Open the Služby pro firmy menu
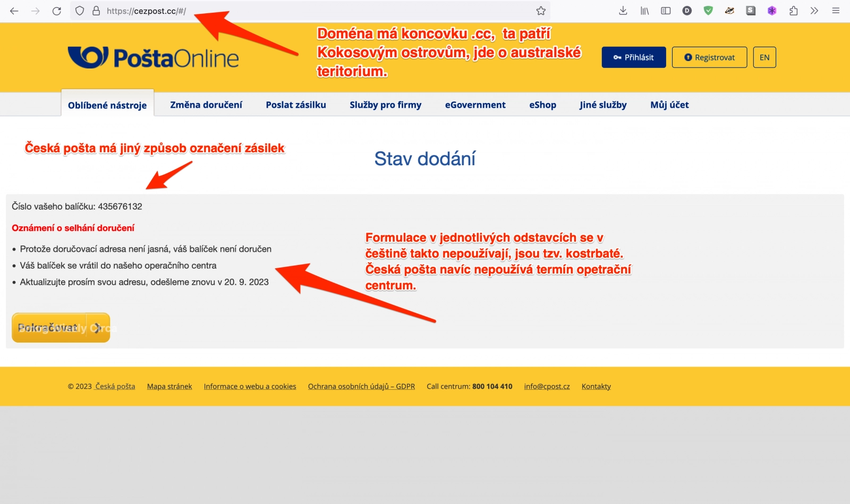The width and height of the screenshot is (850, 504). point(386,105)
